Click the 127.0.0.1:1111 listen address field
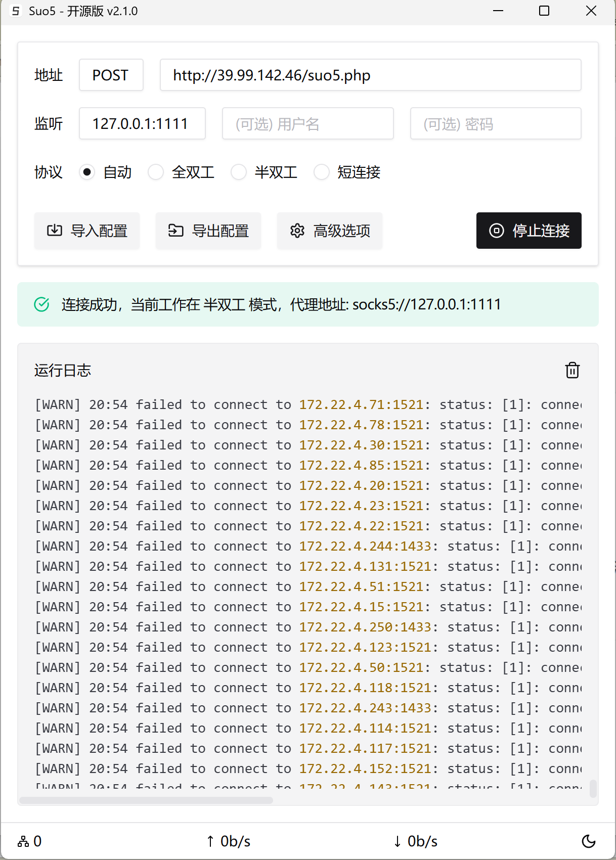This screenshot has width=616, height=860. (142, 123)
